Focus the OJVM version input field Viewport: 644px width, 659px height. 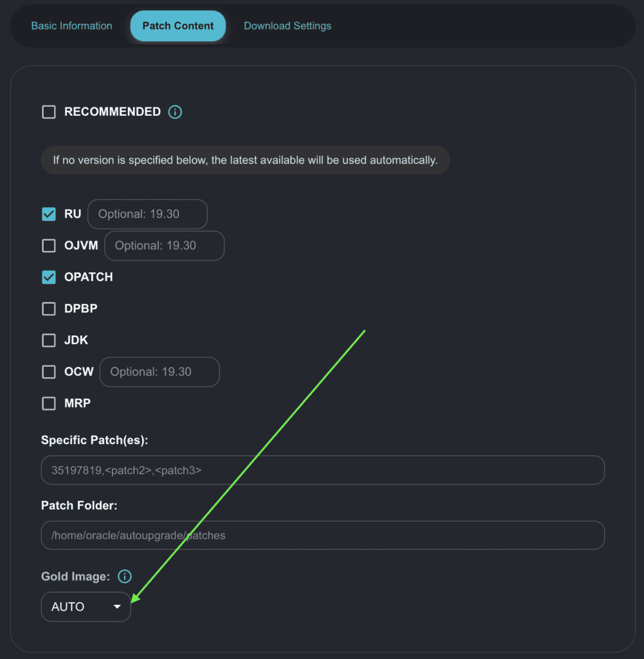coord(164,246)
